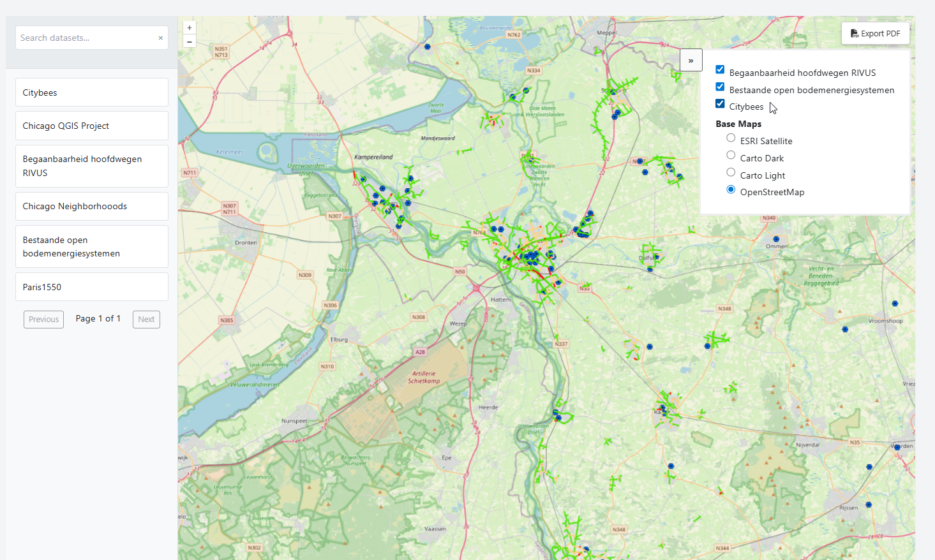Click the Export PDF button
The image size is (935, 560).
[x=875, y=34]
